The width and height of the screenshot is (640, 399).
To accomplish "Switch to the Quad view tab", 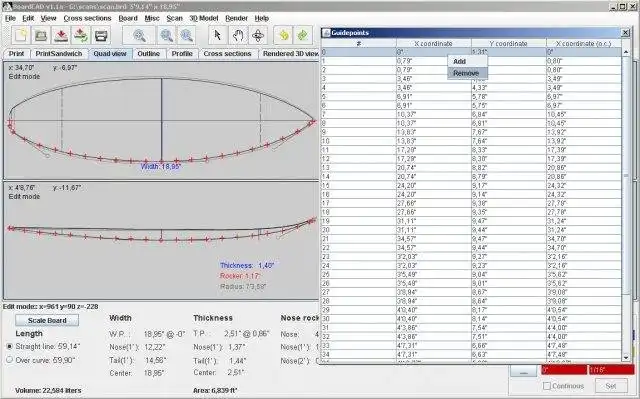I will [110, 54].
